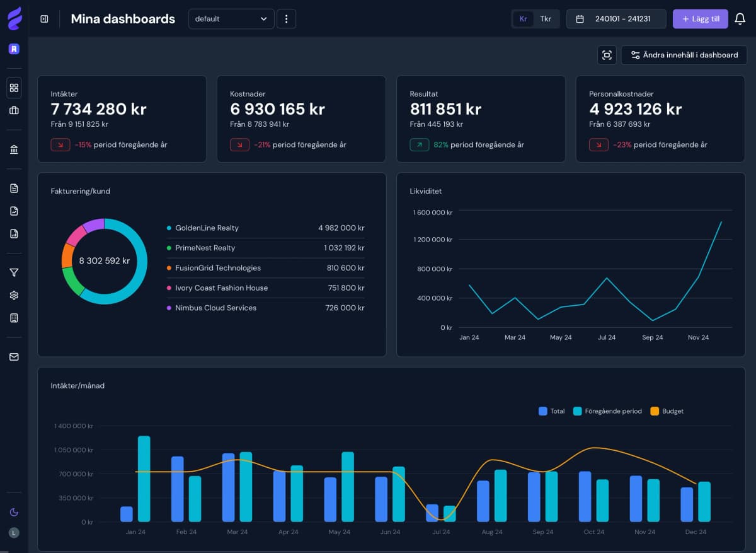Toggle the Budget series in the legend
The image size is (756, 553).
coord(667,411)
